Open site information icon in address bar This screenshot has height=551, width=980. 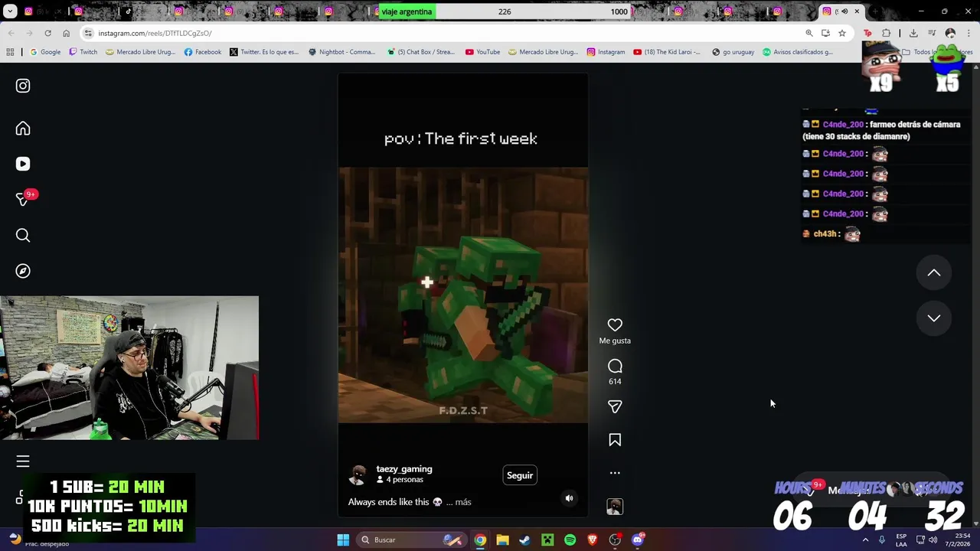click(x=89, y=33)
